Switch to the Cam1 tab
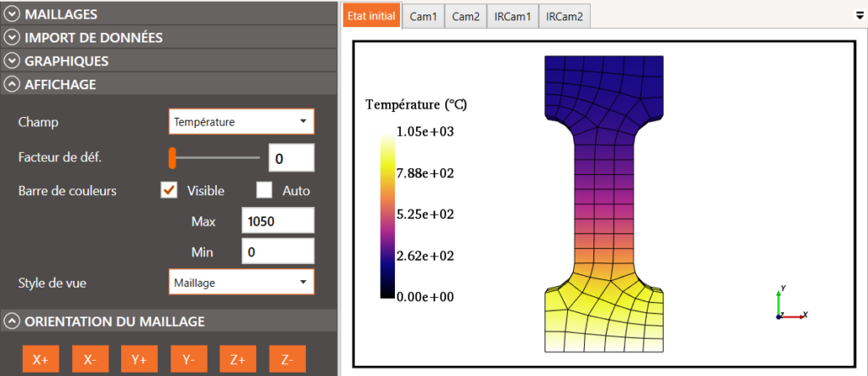 click(424, 17)
